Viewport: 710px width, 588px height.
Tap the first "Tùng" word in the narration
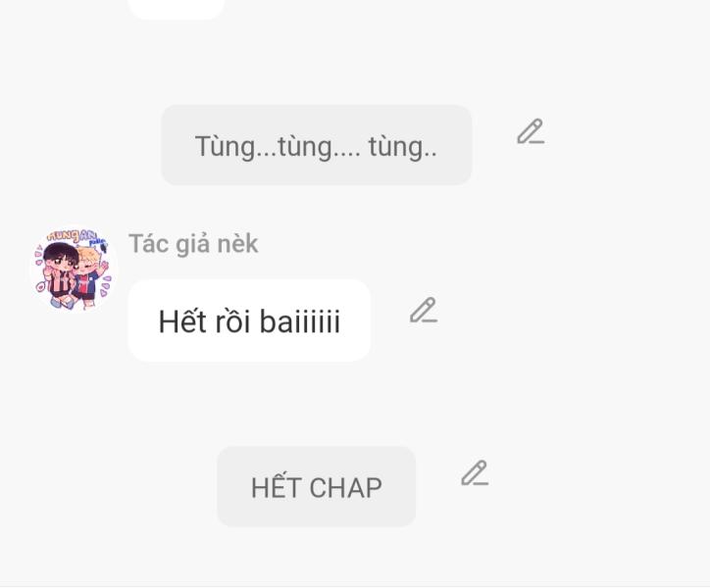pyautogui.click(x=225, y=147)
